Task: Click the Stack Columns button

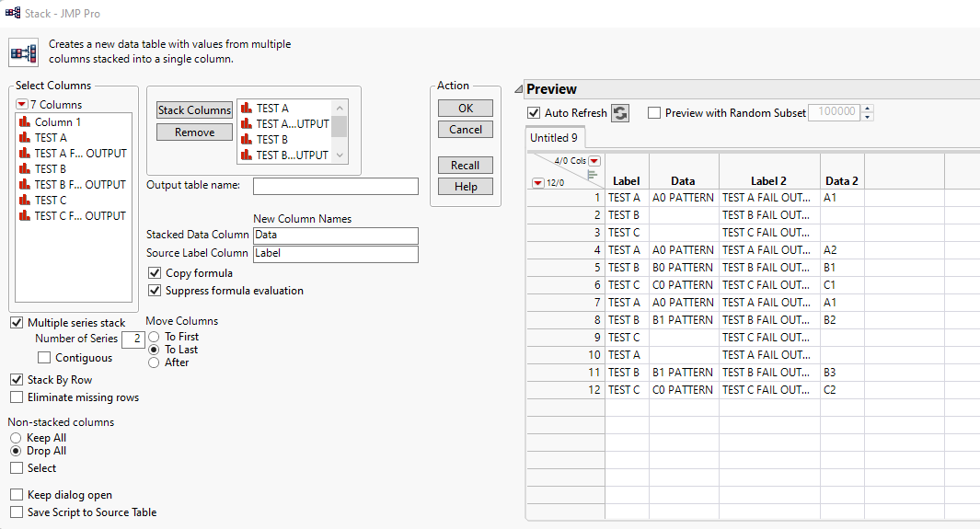Action: pos(194,110)
